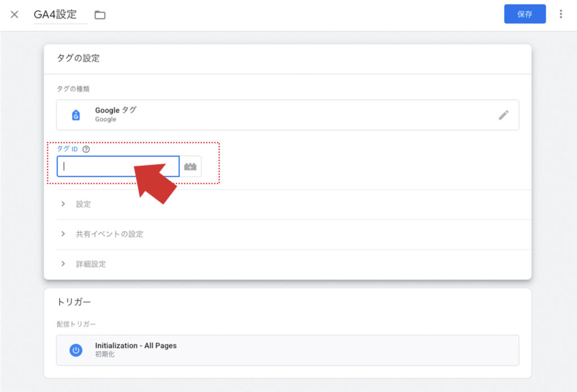
Task: Click the pencil icon to edit tag type
Action: pos(503,115)
